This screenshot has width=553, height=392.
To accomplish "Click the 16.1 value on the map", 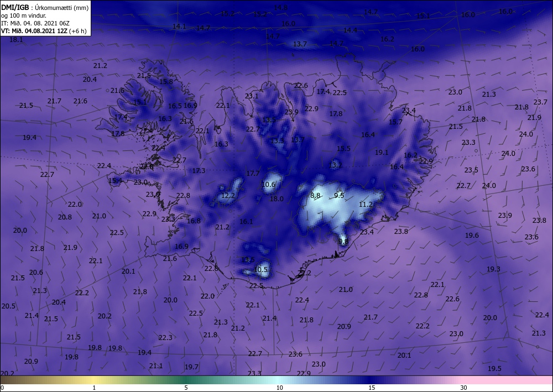I will (x=246, y=222).
